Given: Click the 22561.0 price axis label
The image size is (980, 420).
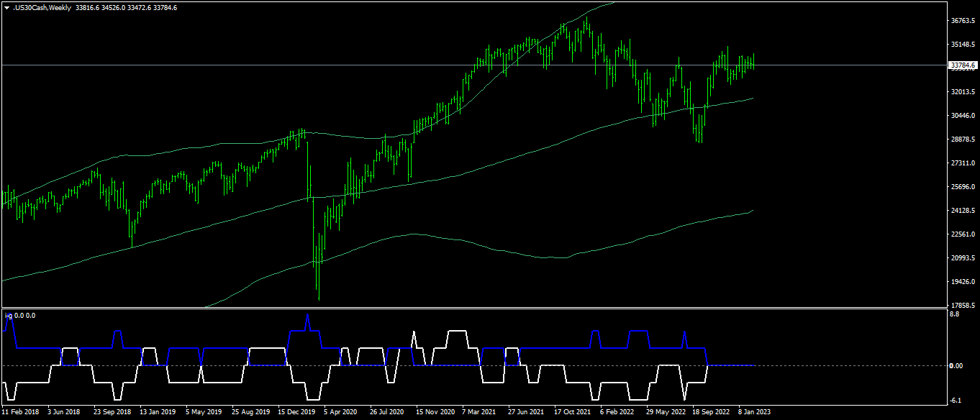Looking at the screenshot, I should click(962, 234).
